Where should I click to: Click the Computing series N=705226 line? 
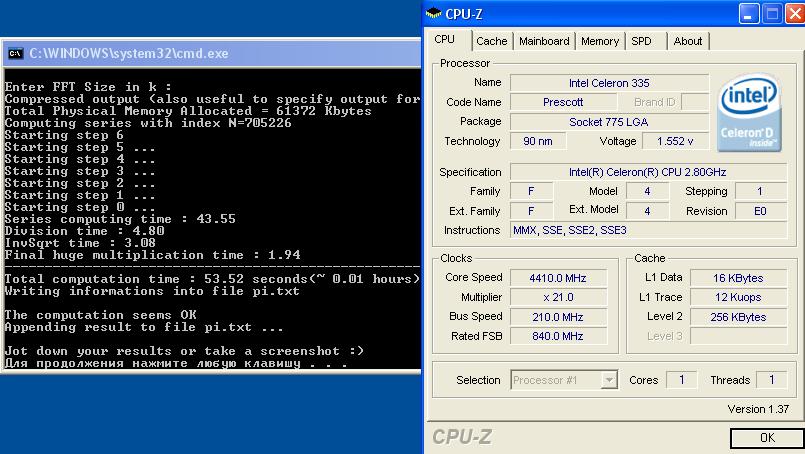click(x=148, y=123)
